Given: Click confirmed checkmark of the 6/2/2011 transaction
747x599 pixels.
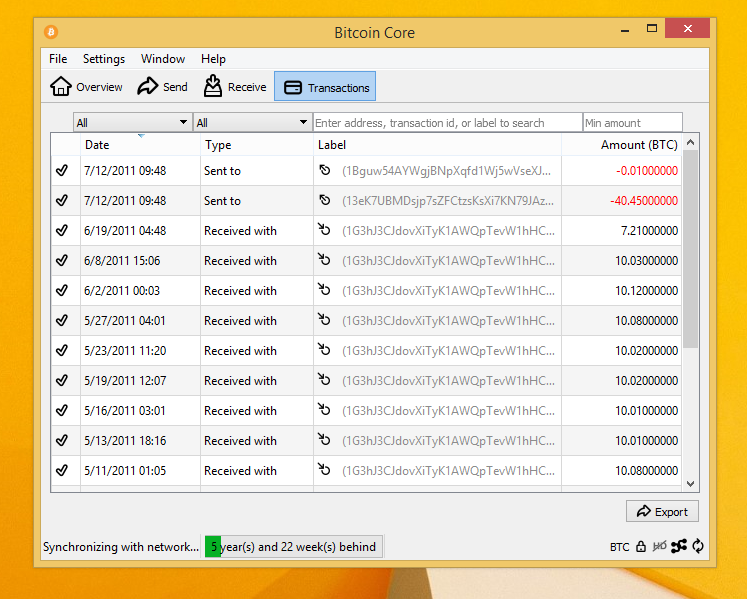Looking at the screenshot, I should [62, 290].
